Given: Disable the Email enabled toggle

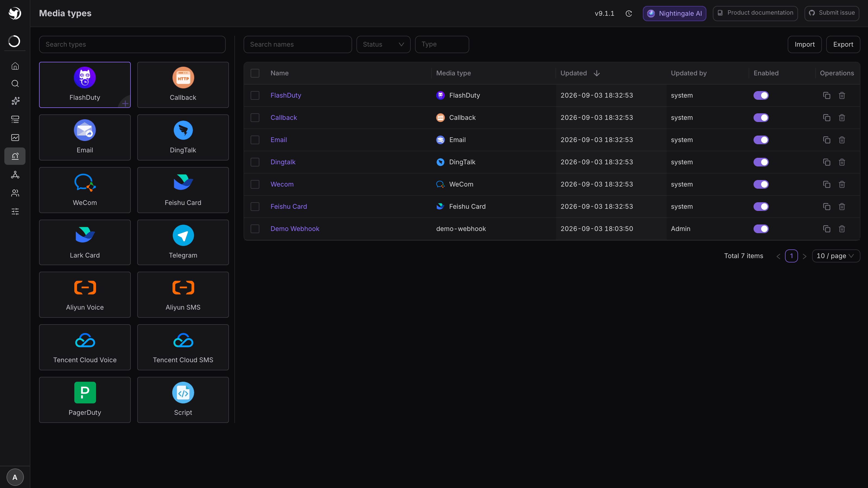Looking at the screenshot, I should click(761, 140).
